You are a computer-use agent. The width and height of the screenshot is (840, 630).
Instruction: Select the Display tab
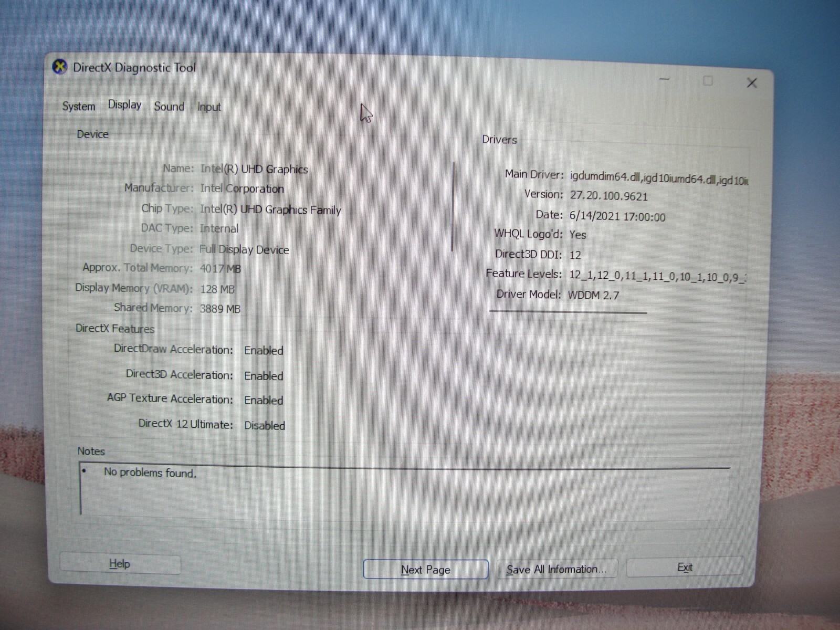pos(124,105)
